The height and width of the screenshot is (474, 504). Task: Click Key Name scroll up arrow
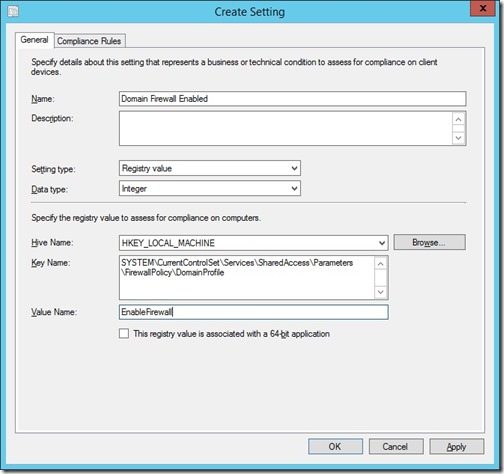pyautogui.click(x=381, y=264)
